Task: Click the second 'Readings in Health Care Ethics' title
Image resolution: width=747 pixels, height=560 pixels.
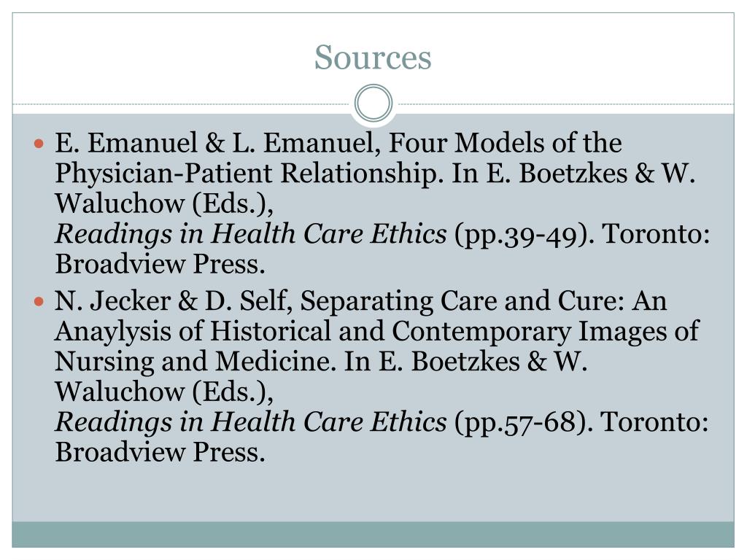Action: pyautogui.click(x=251, y=422)
